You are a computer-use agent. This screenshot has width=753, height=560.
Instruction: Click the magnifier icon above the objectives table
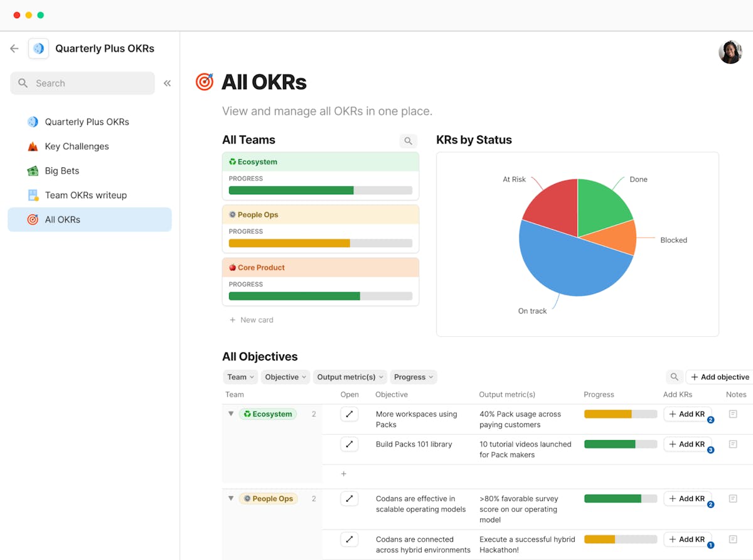point(675,377)
